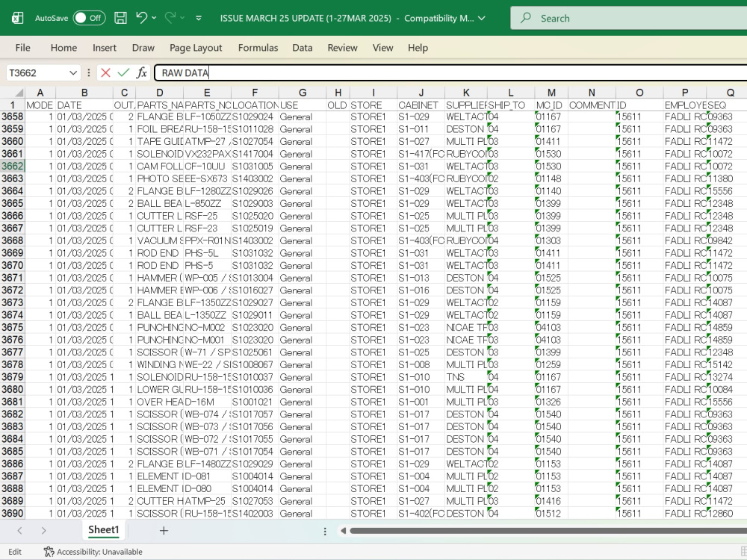The height and width of the screenshot is (560, 747).
Task: Open the File menu
Action: [x=23, y=48]
